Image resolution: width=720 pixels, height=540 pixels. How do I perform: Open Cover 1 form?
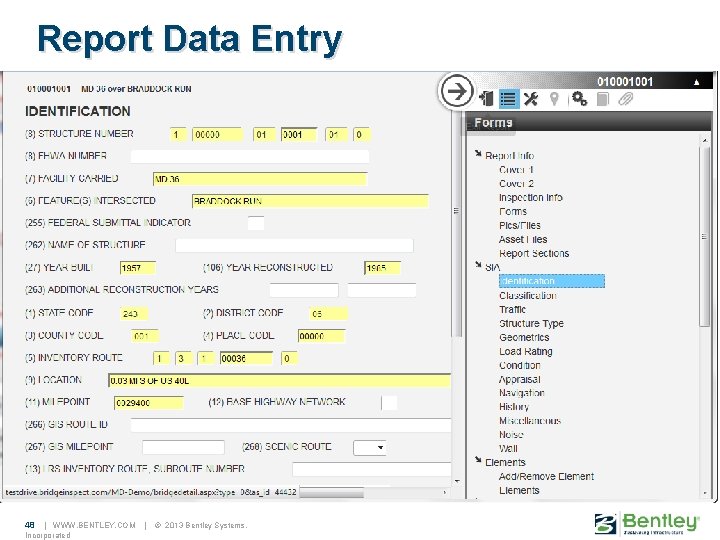click(x=516, y=169)
